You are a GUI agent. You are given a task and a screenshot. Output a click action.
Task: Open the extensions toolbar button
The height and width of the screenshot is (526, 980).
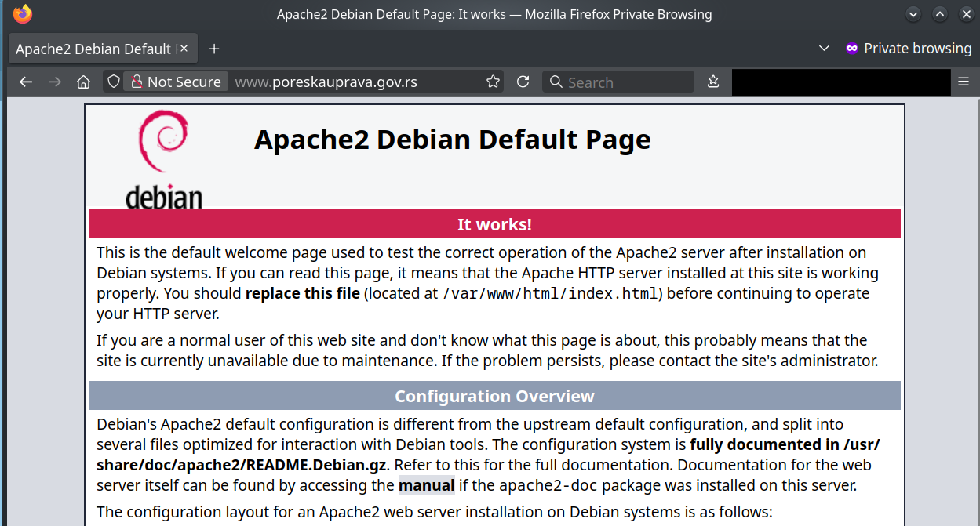(713, 82)
